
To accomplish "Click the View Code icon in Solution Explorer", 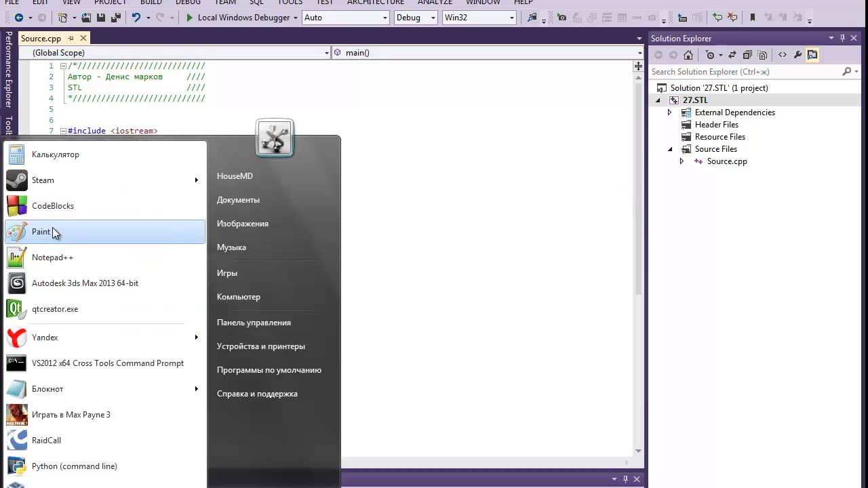I will tap(783, 55).
